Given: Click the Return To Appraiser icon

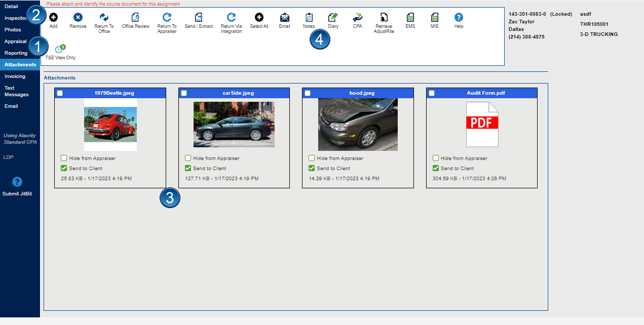Looking at the screenshot, I should click(168, 17).
